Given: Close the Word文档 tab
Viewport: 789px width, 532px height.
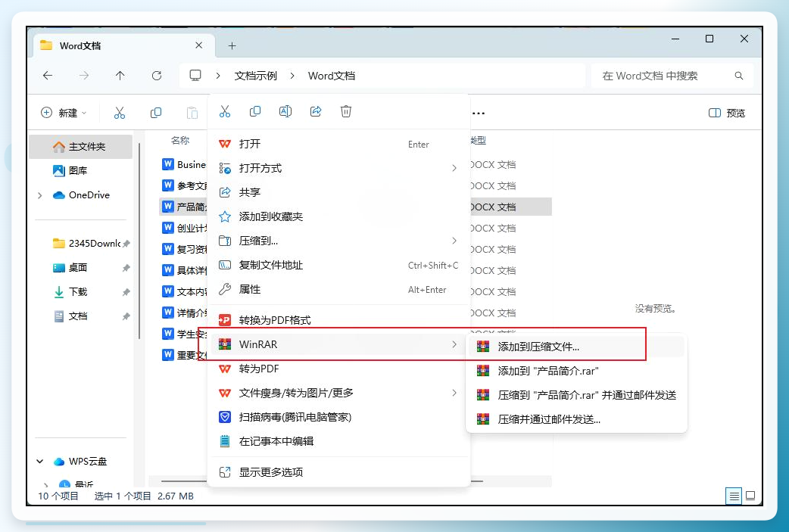Looking at the screenshot, I should point(198,45).
